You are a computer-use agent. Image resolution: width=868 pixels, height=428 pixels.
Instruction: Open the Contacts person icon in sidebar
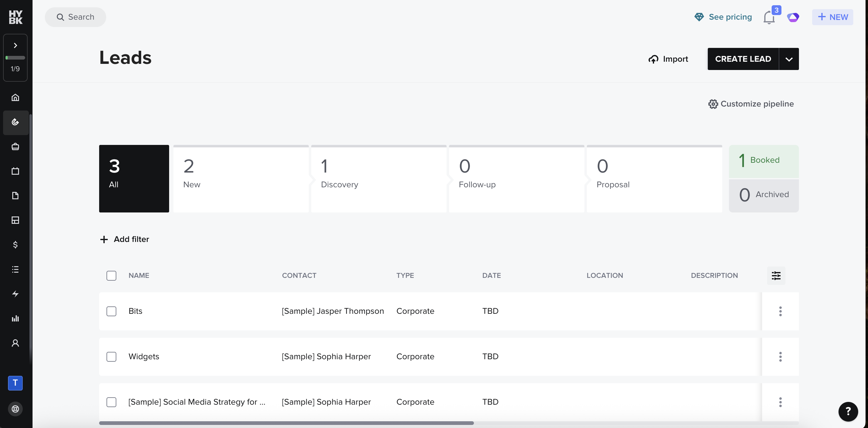[15, 343]
